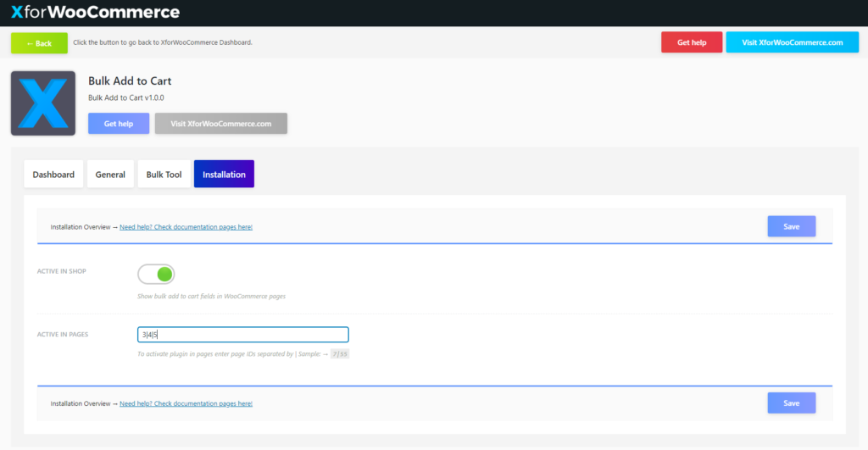Screen dimensions: 868x450
Task: Click the bottom Save button
Action: [791, 403]
